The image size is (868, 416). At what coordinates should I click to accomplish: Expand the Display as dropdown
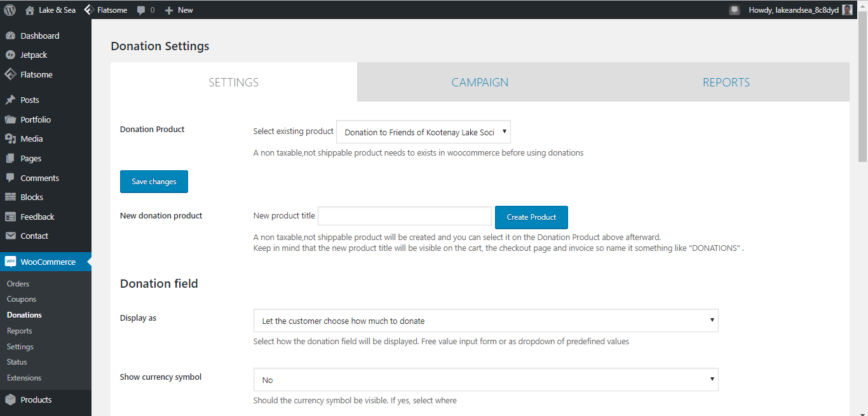tap(485, 321)
